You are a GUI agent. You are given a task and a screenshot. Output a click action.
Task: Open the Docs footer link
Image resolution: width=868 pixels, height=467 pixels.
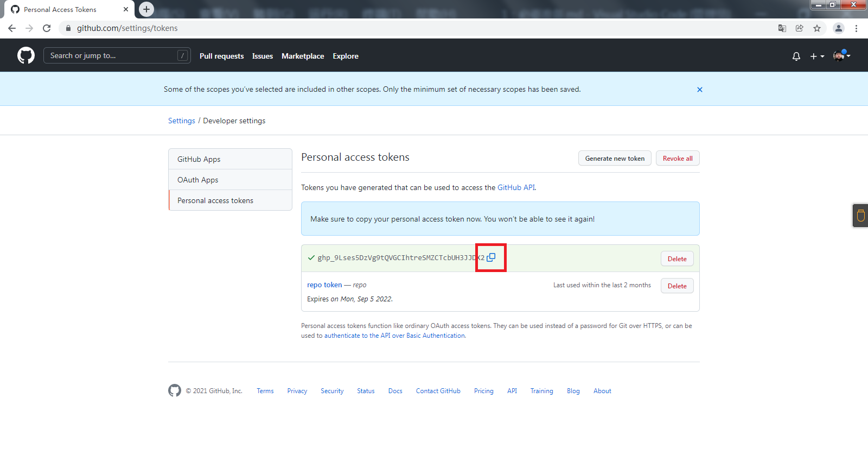click(x=395, y=391)
